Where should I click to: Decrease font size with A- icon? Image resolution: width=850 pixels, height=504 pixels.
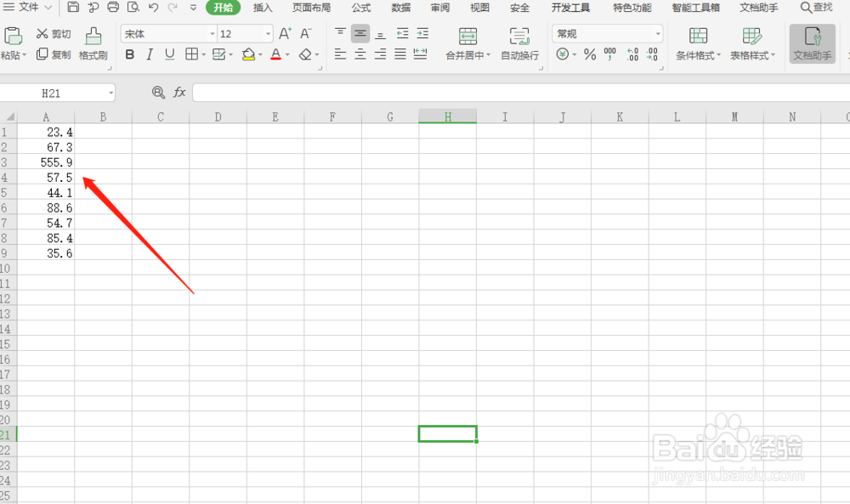(x=306, y=34)
